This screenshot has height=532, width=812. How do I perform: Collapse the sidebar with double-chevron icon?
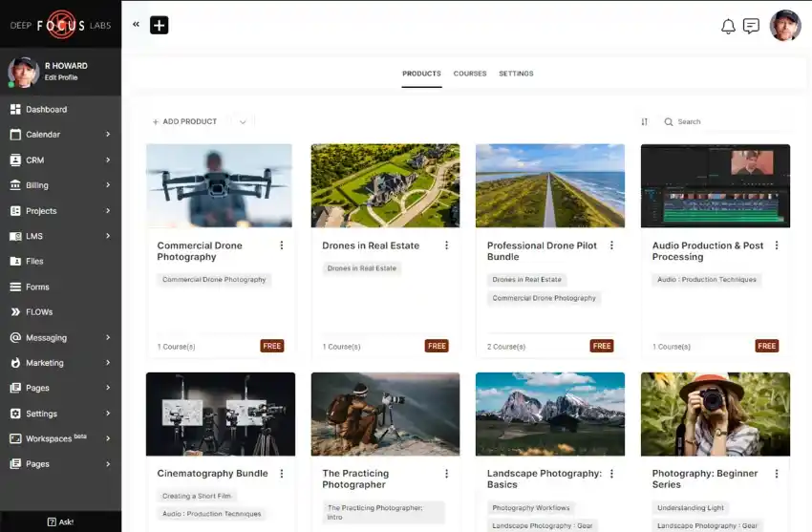136,24
